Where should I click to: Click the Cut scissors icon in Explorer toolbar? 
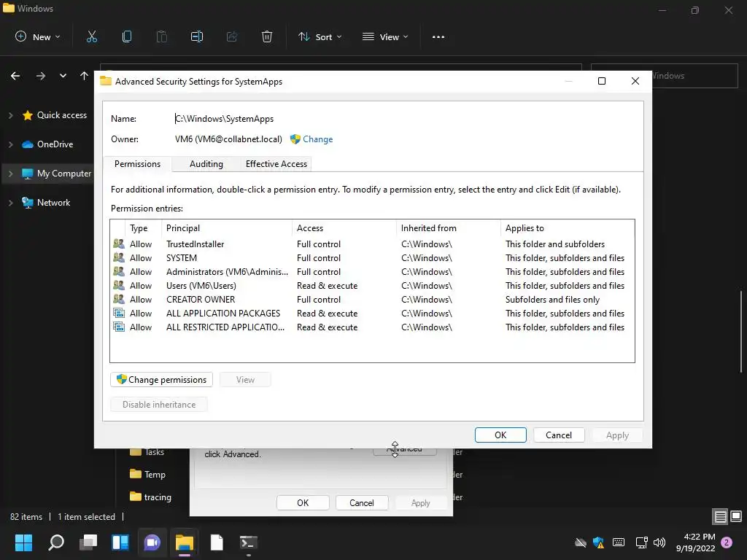[x=92, y=36]
